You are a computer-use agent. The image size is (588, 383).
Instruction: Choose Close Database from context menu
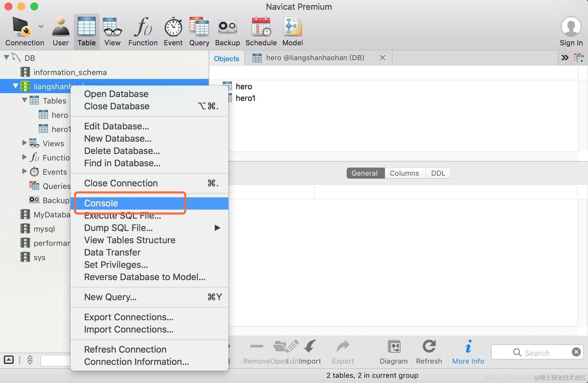coord(149,106)
